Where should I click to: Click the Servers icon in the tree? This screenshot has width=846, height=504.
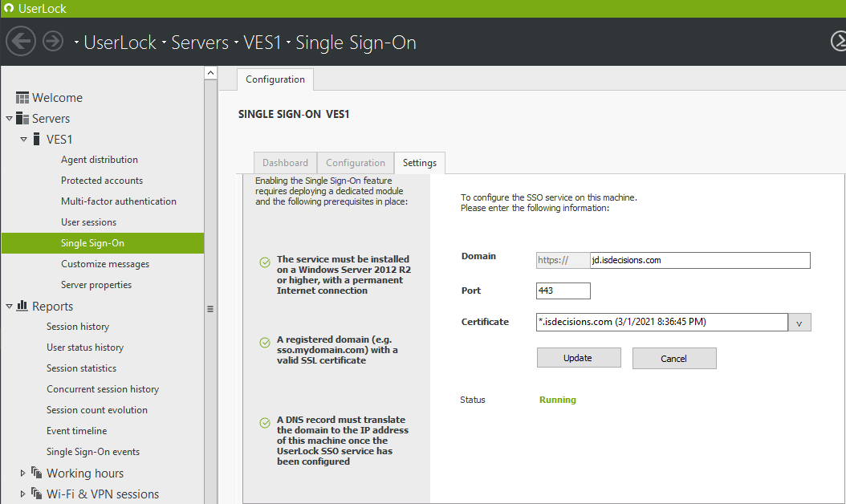22,118
